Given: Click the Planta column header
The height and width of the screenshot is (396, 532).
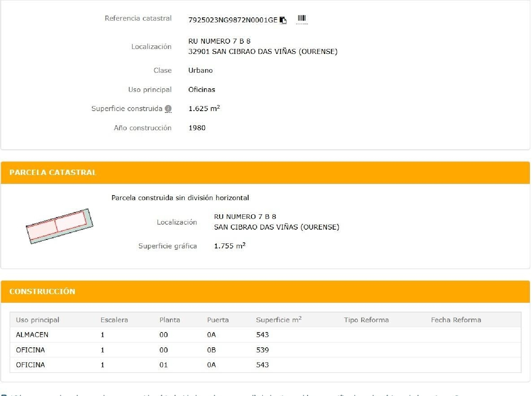Looking at the screenshot, I should (x=170, y=320).
